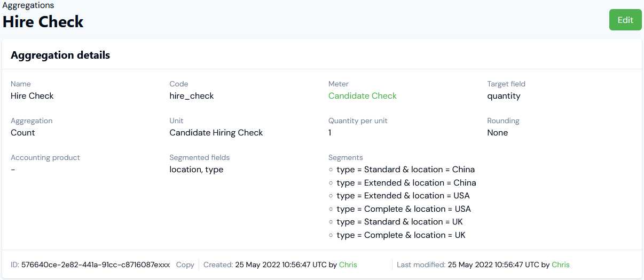This screenshot has width=644, height=280.
Task: Click the hire_check code value
Action: (191, 96)
